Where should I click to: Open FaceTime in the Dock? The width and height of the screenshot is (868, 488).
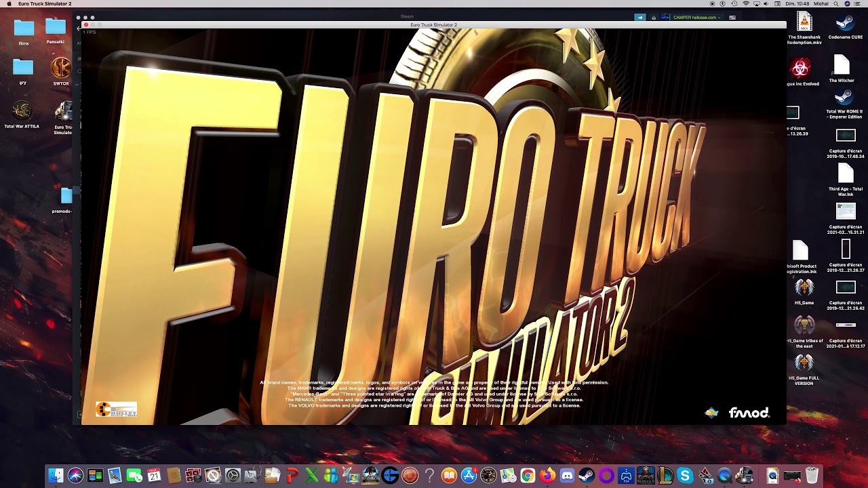[134, 476]
